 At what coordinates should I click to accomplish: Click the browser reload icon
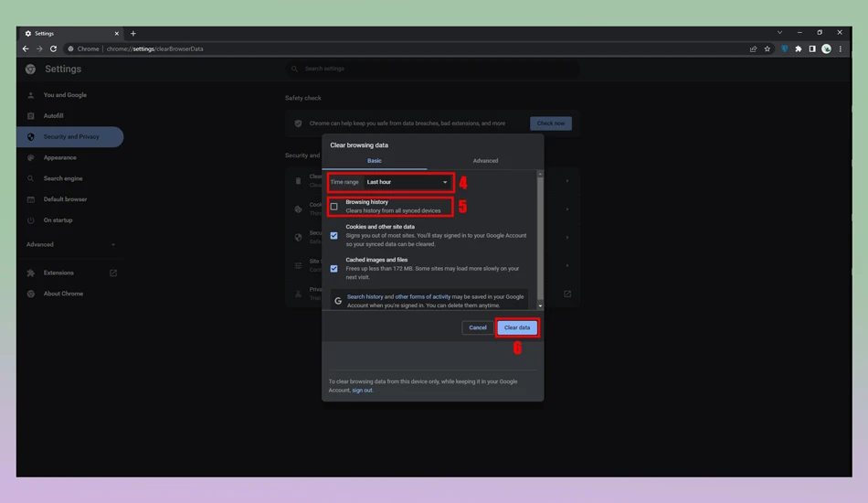[53, 48]
